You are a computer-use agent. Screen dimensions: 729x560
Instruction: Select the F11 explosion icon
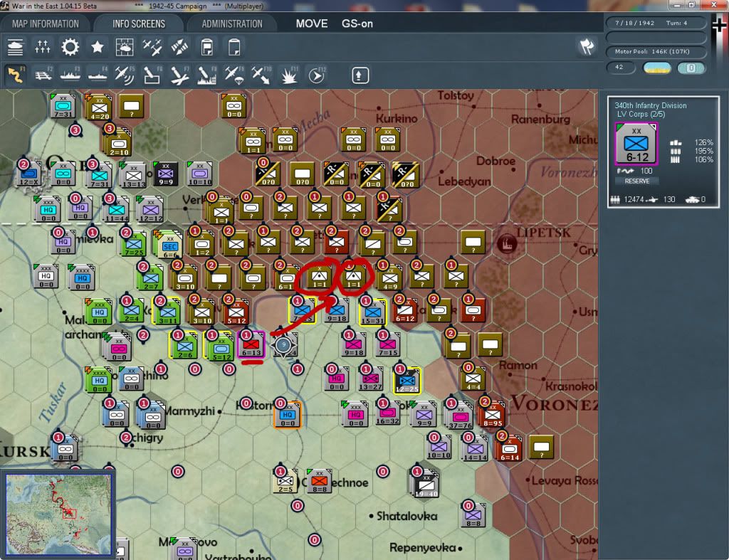(x=289, y=75)
